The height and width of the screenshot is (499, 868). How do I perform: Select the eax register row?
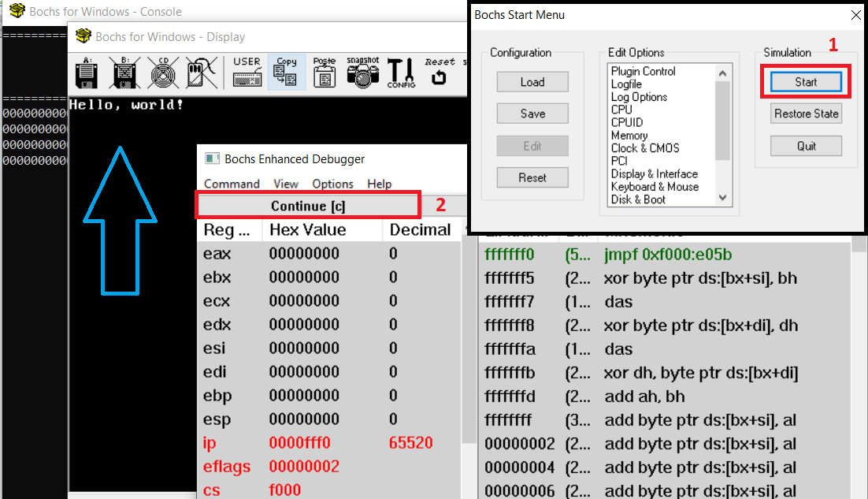coord(329,254)
